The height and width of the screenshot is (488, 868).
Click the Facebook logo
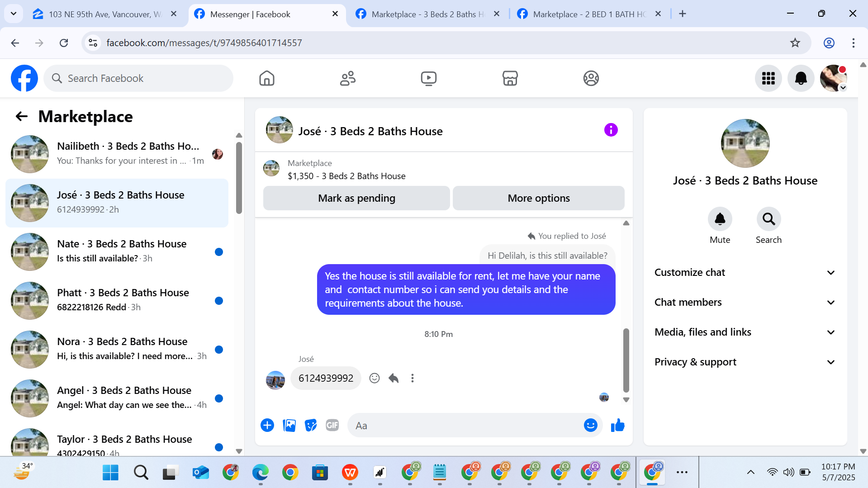click(x=24, y=78)
